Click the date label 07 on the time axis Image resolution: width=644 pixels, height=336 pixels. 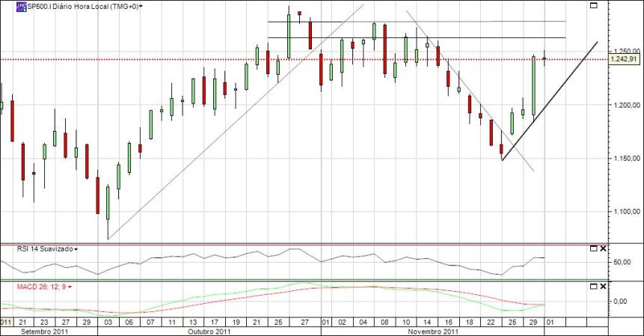coord(150,323)
